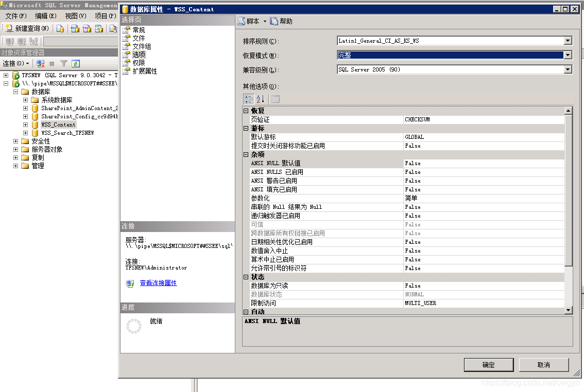The width and height of the screenshot is (584, 392).
Task: Expand the TFSNEW server node
Action: click(6, 75)
